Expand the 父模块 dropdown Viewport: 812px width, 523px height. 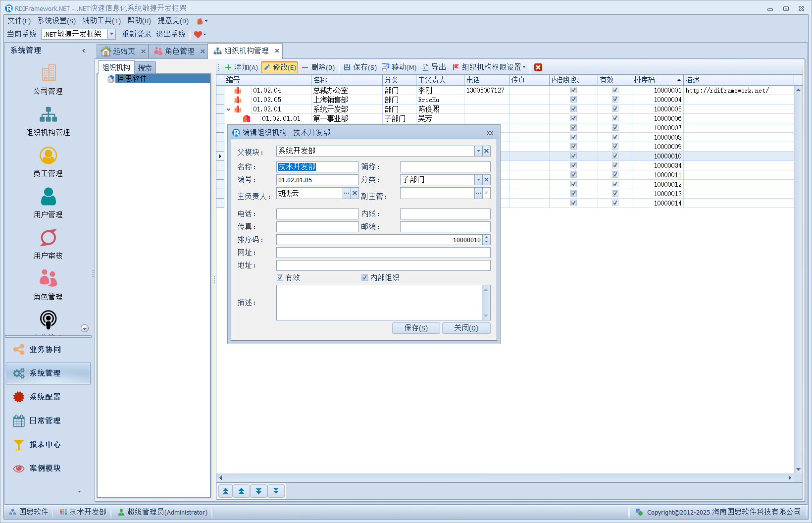(478, 151)
